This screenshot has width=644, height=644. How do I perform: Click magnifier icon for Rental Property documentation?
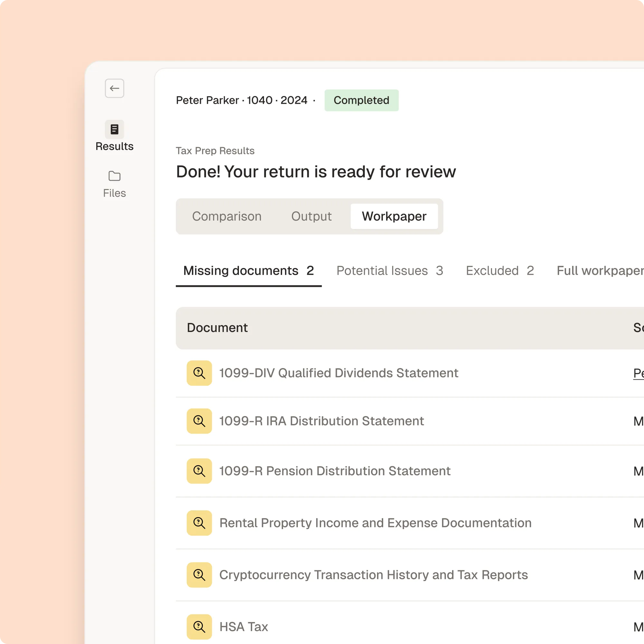pyautogui.click(x=199, y=523)
